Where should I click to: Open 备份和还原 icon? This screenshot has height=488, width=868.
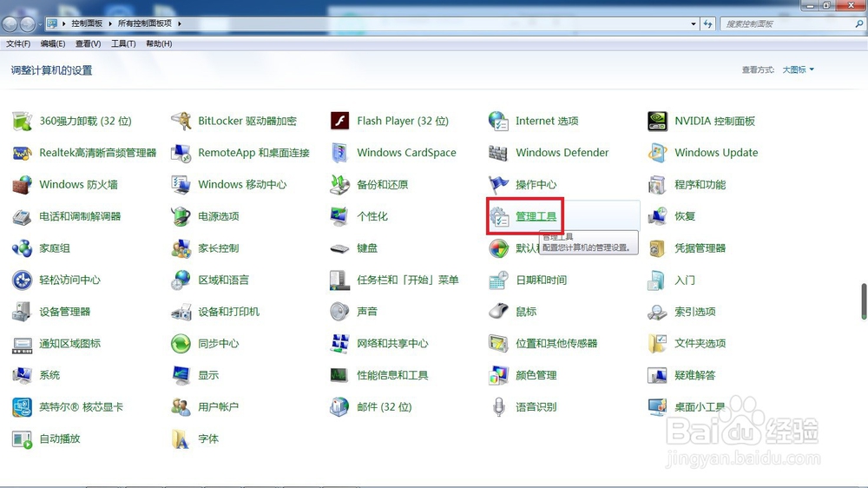(x=340, y=184)
